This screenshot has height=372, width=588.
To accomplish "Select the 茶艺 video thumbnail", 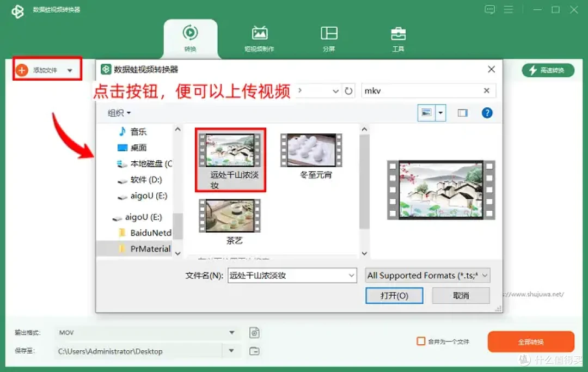I will point(230,222).
